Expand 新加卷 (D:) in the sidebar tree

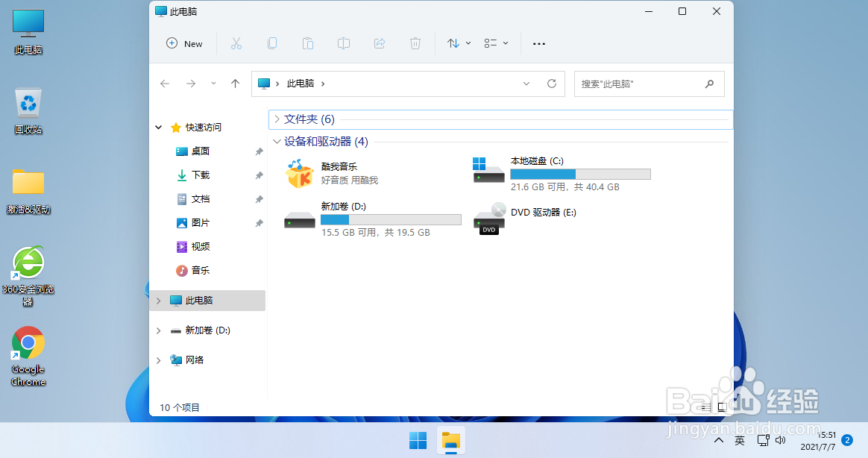[158, 330]
